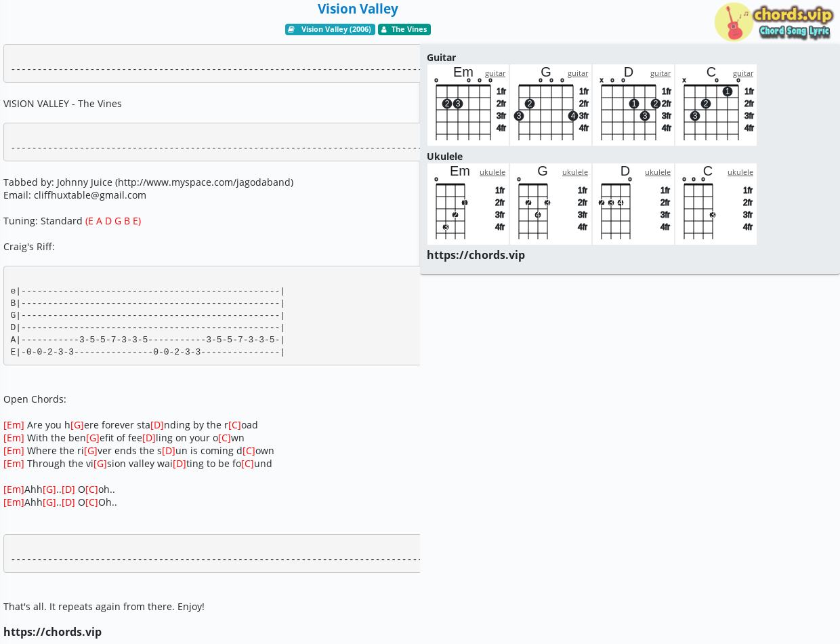Click [G] in the 'Are you here forever' line
The width and height of the screenshot is (840, 644).
(x=77, y=425)
